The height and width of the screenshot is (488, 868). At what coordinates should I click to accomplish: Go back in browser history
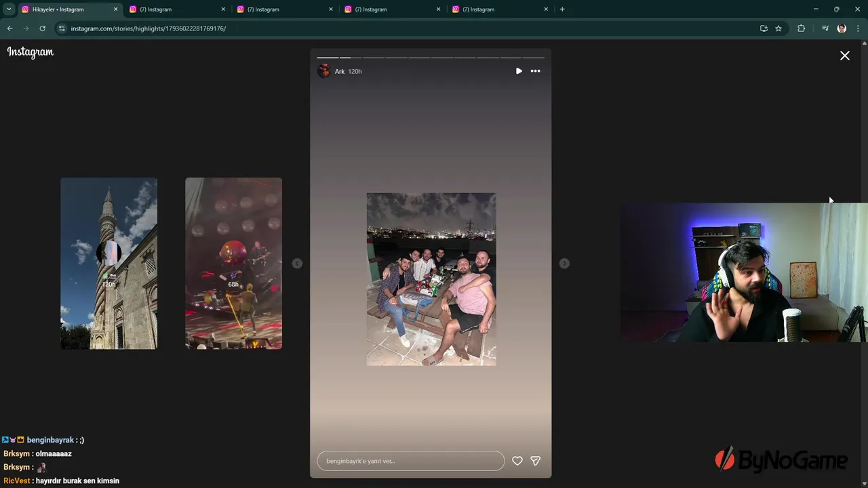tap(9, 28)
